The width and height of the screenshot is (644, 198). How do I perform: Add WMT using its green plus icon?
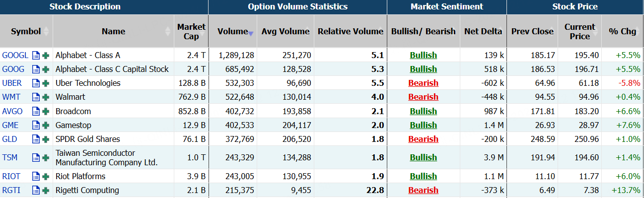click(x=46, y=97)
